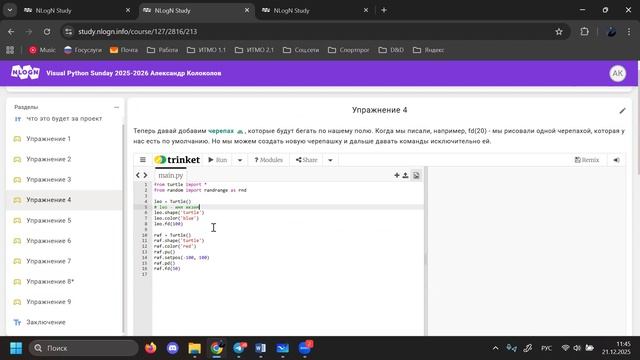Click the edit pencil icon for Упражнение 4
This screenshot has width=640, height=360.
(x=622, y=111)
